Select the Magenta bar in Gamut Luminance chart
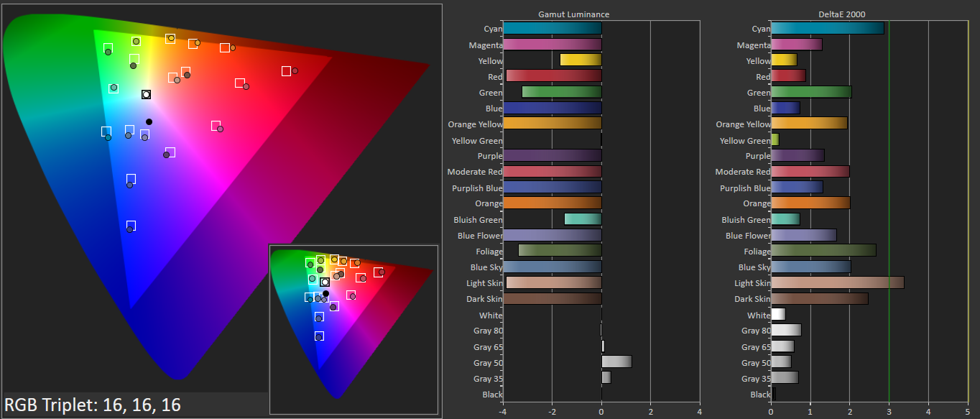This screenshot has width=980, height=419. (x=553, y=45)
